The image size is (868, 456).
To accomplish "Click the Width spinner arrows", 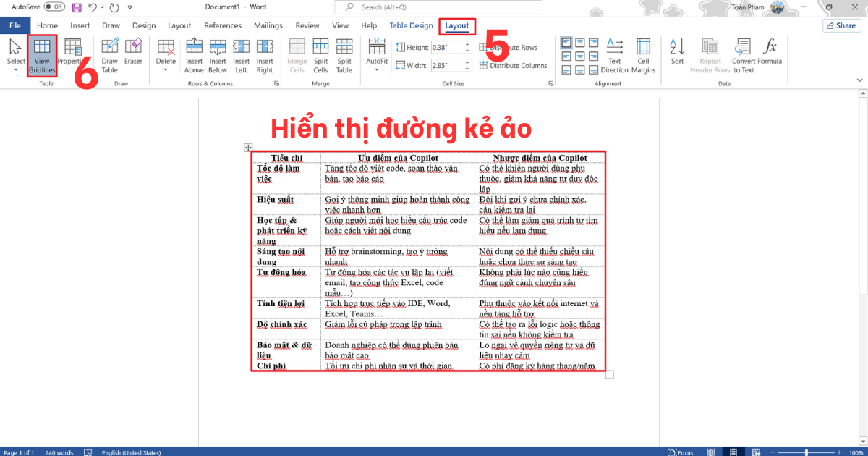I will [x=467, y=65].
